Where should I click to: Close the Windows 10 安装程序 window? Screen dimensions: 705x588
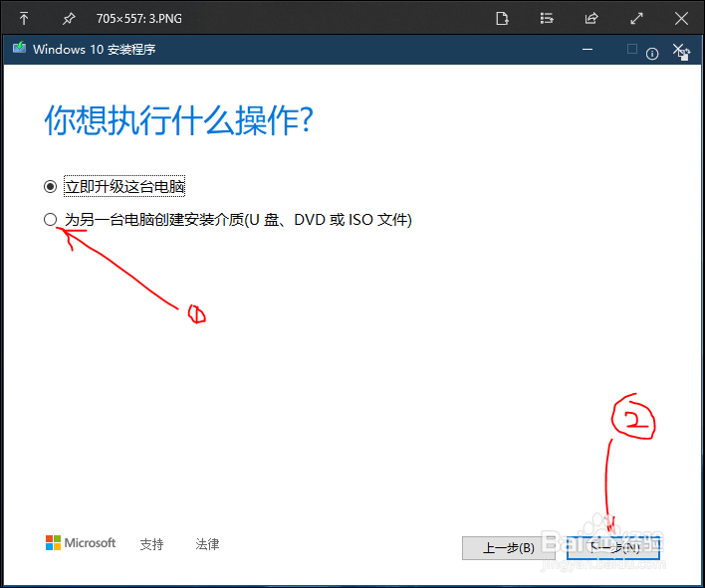coord(678,49)
